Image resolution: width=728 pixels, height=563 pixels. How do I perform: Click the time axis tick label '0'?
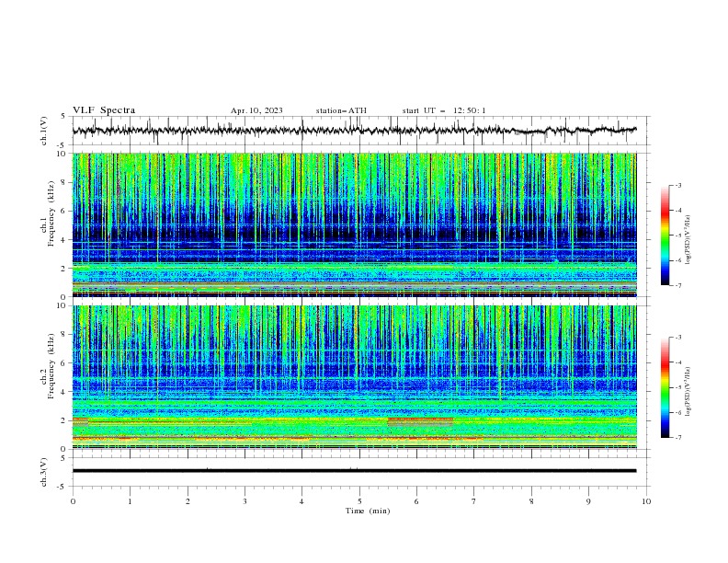pyautogui.click(x=73, y=501)
